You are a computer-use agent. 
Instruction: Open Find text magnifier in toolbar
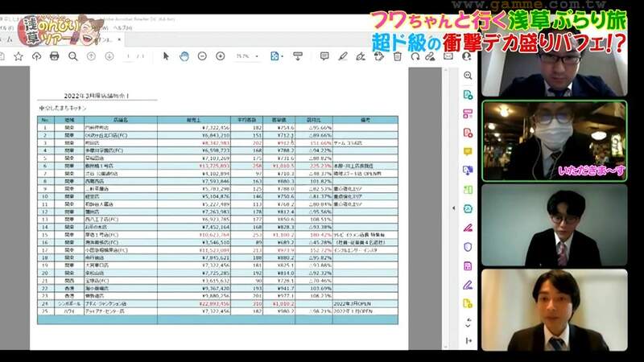pyautogui.click(x=73, y=56)
